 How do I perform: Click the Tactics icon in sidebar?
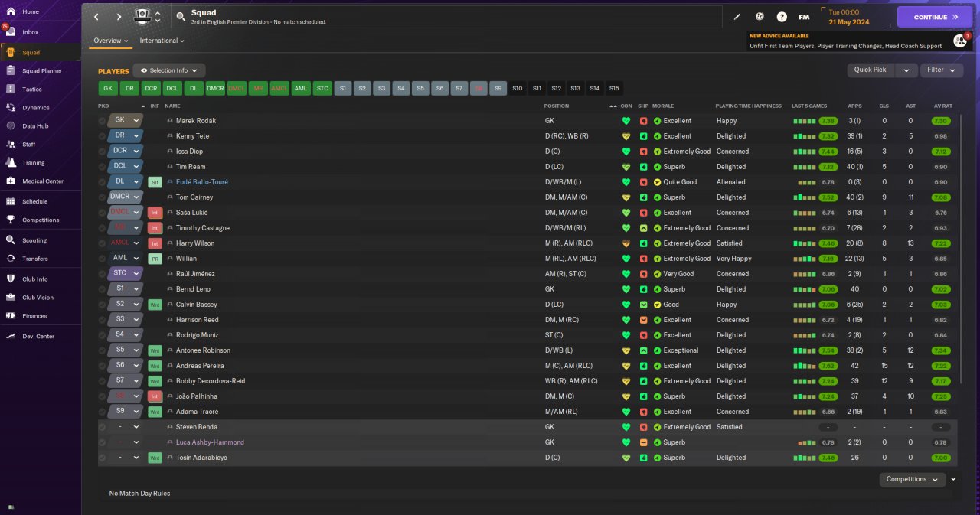(x=11, y=90)
